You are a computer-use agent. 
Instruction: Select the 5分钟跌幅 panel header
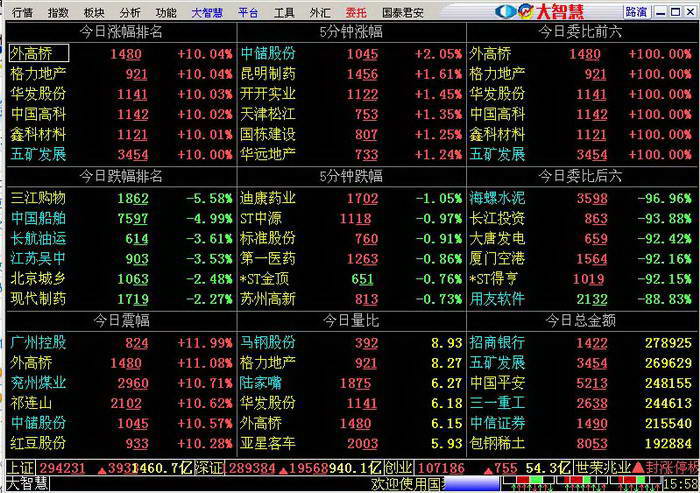coord(351,176)
